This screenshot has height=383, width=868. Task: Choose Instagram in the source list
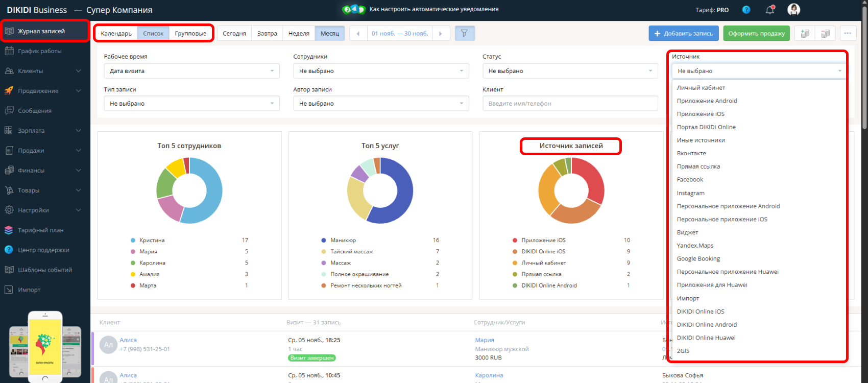[x=690, y=193]
